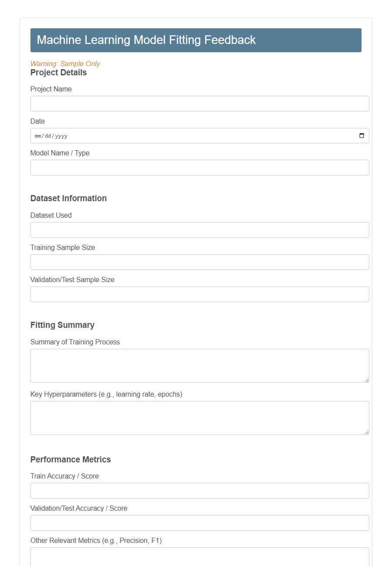Image resolution: width=392 pixels, height=566 pixels.
Task: Focus the Key Hyperparameters text area
Action: (199, 417)
